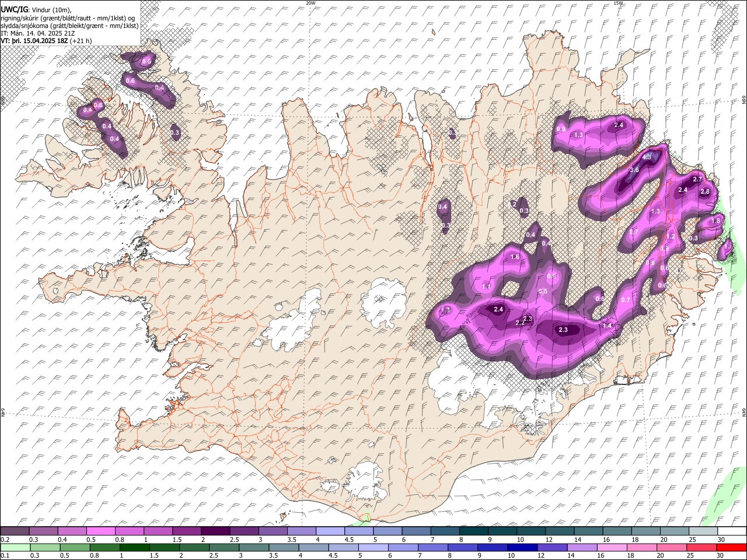Click 'rigning/skúrir' legend description line
The width and height of the screenshot is (747, 560).
[x=68, y=18]
